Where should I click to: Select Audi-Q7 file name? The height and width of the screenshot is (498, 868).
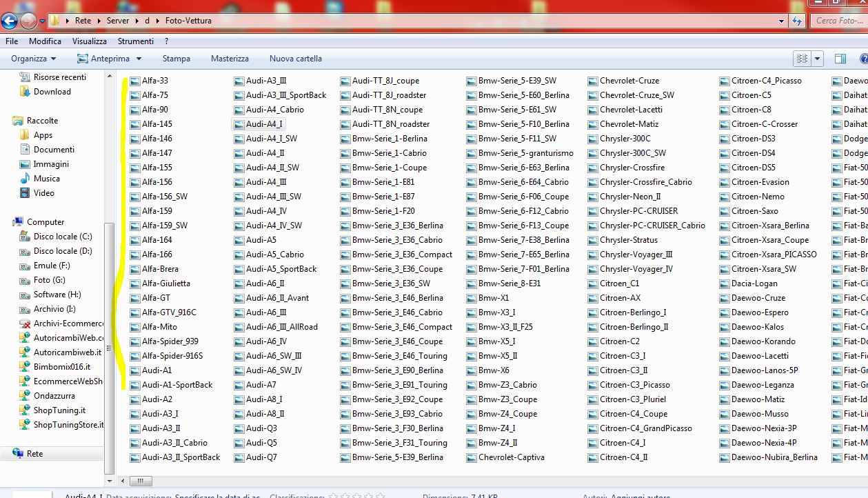261,457
